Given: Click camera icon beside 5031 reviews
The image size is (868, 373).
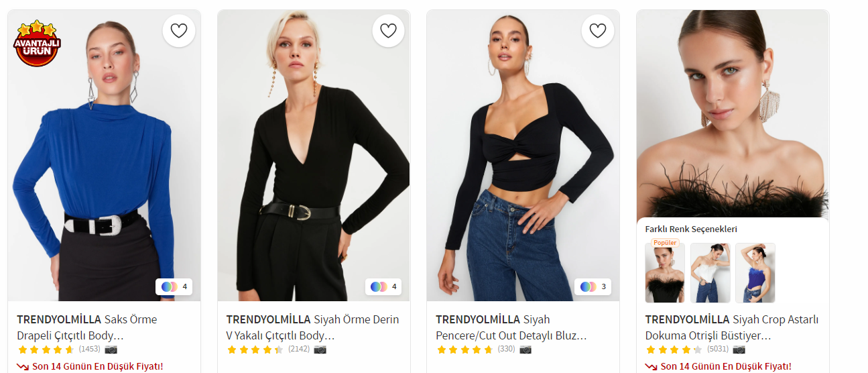Looking at the screenshot, I should (x=739, y=350).
